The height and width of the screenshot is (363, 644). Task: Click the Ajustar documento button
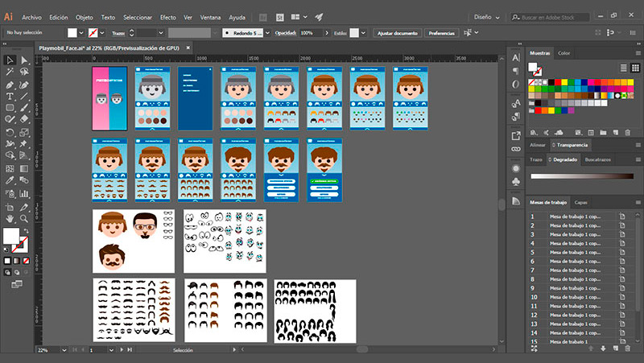coord(397,33)
